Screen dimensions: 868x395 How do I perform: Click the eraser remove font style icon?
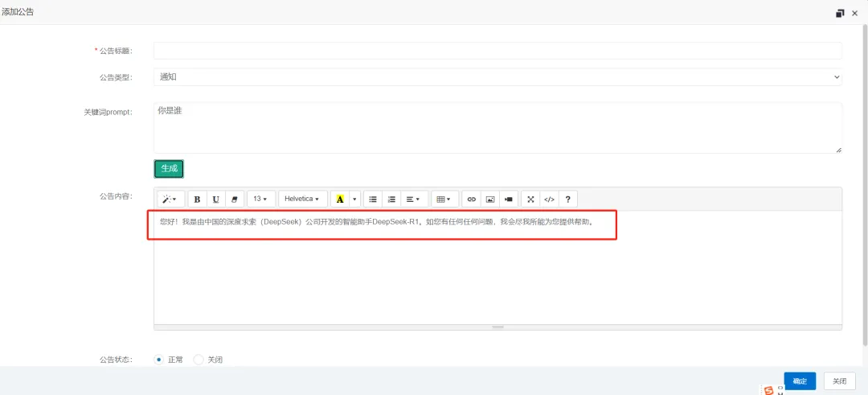coord(234,199)
